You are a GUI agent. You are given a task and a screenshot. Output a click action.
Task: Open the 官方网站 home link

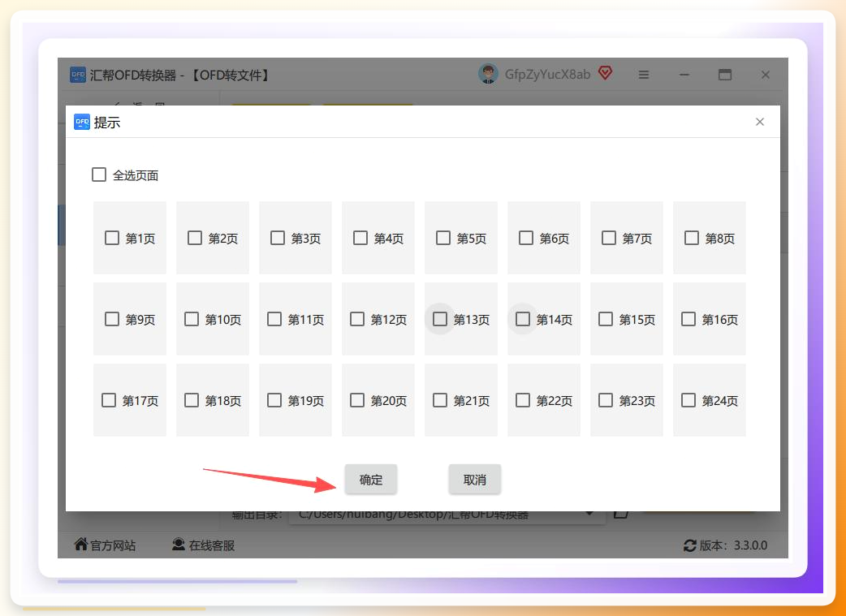(x=105, y=545)
